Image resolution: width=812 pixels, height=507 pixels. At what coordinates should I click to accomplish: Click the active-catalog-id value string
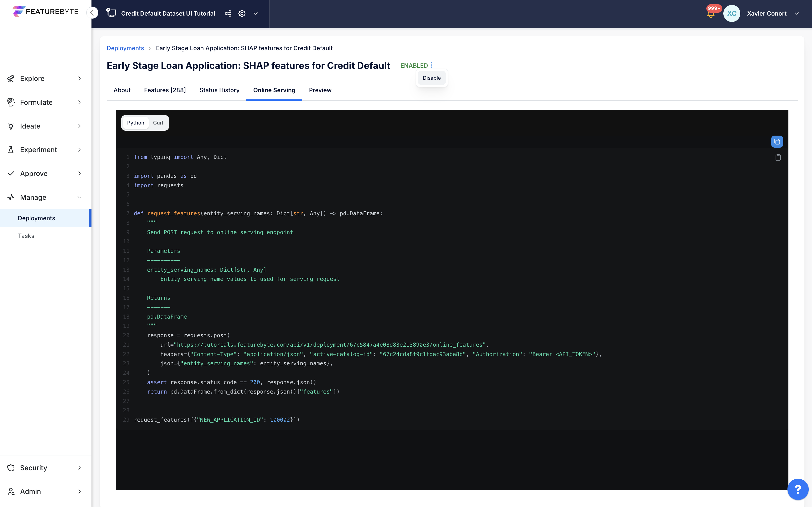tap(423, 354)
